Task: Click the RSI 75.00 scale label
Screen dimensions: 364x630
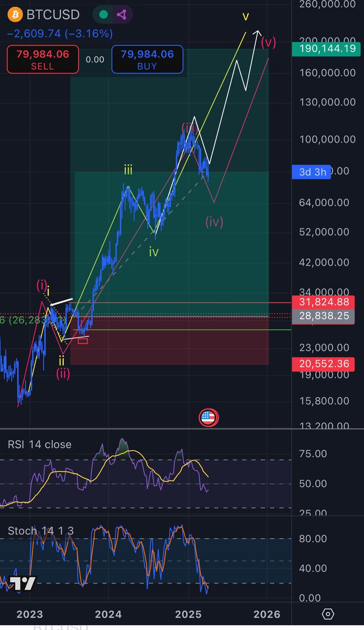Action: 313,454
